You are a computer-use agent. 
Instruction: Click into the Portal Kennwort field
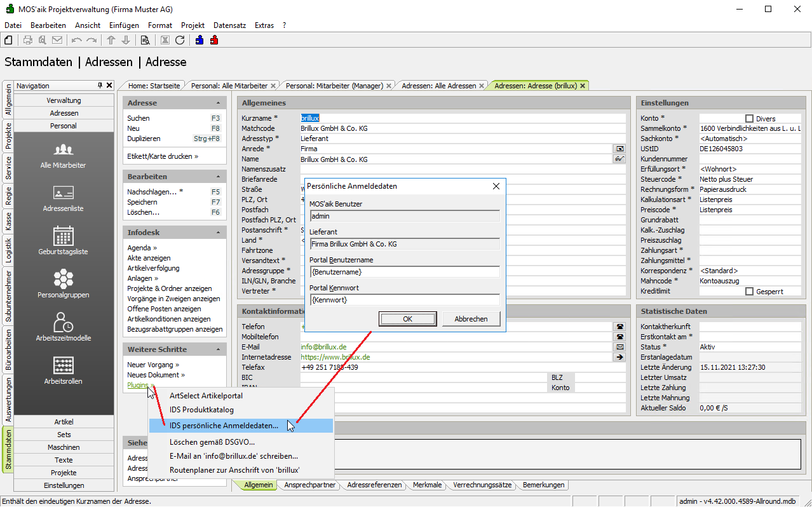click(404, 300)
